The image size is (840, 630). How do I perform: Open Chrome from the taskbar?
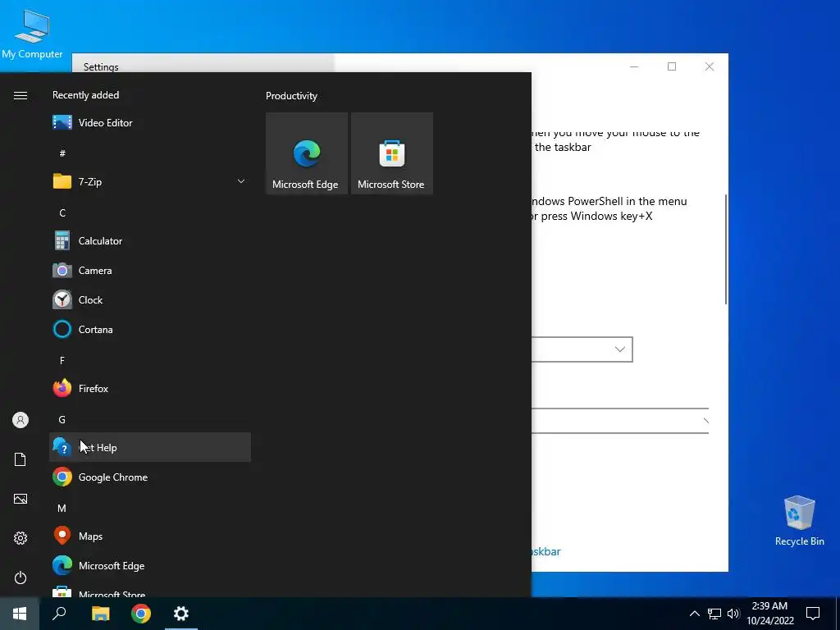(141, 614)
